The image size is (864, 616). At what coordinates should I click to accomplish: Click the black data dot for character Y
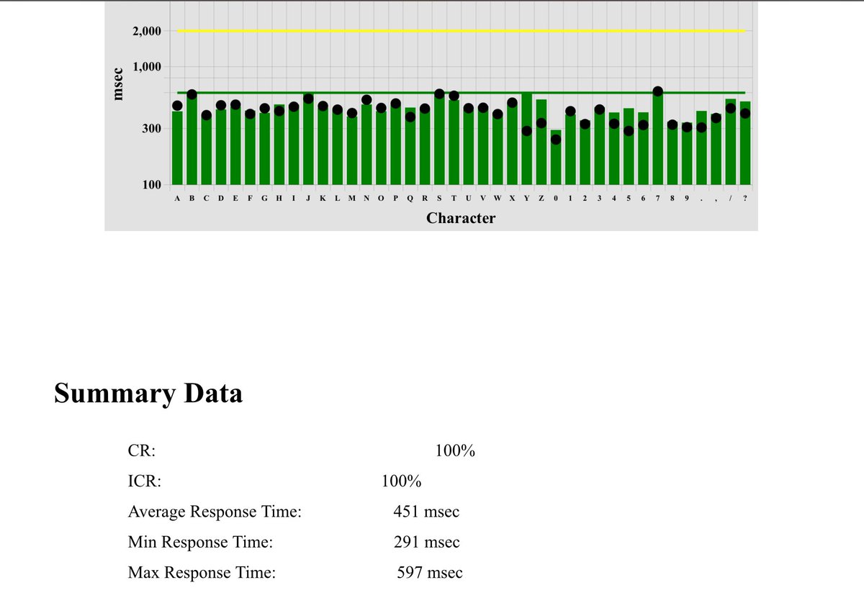click(526, 131)
